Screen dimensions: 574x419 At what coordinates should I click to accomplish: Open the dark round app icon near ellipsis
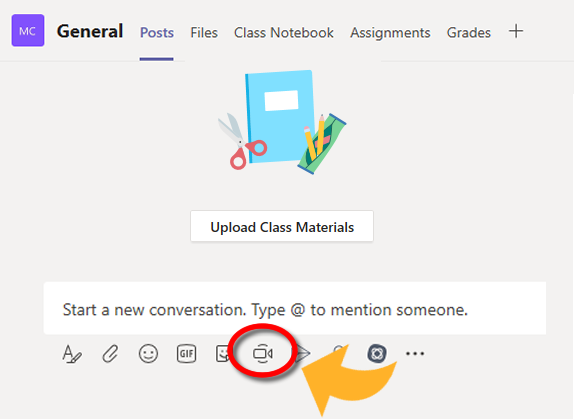click(377, 353)
